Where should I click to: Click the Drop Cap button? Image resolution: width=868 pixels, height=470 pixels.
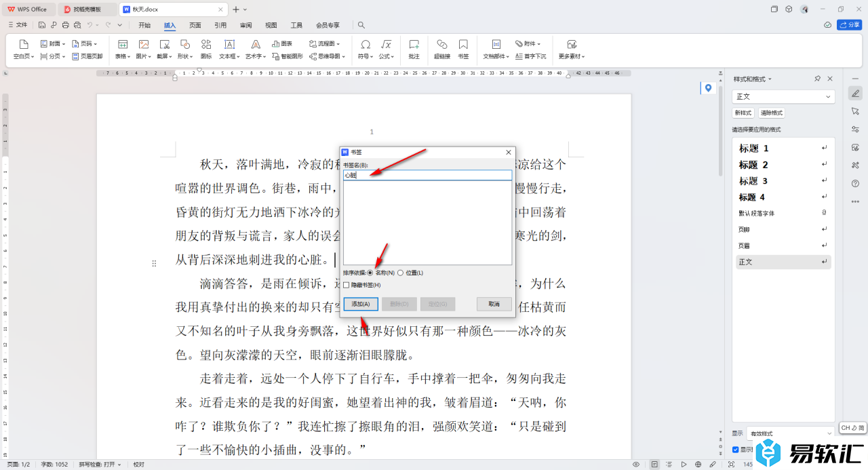click(x=530, y=56)
